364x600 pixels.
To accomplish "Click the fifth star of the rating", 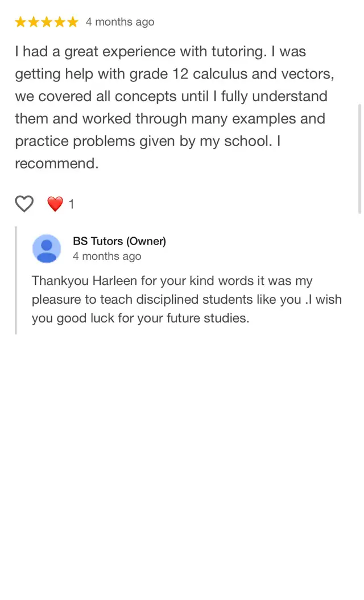I will [72, 22].
